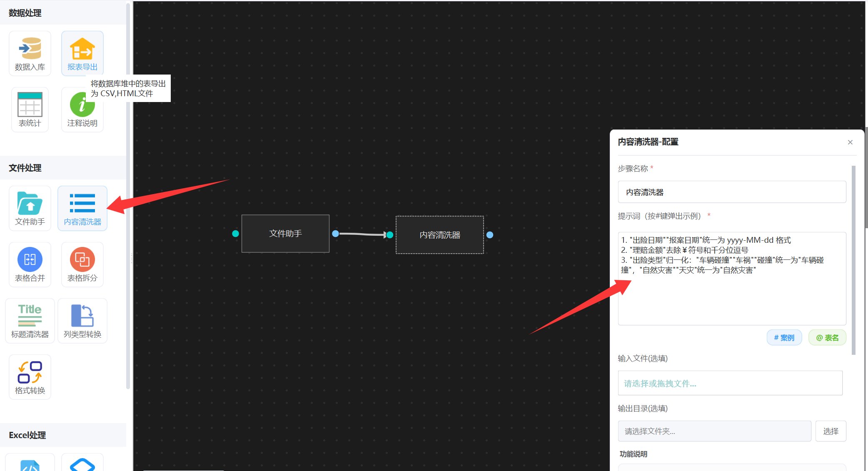This screenshot has height=471, width=868.
Task: Choose the 文件助手 tool in the sidebar
Action: point(30,208)
